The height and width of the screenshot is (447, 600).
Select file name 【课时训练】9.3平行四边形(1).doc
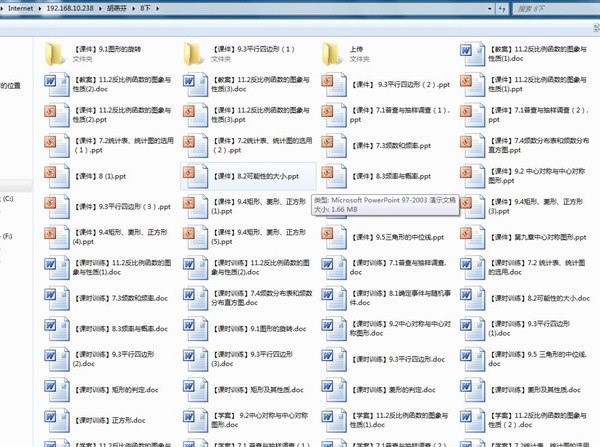coord(529,329)
